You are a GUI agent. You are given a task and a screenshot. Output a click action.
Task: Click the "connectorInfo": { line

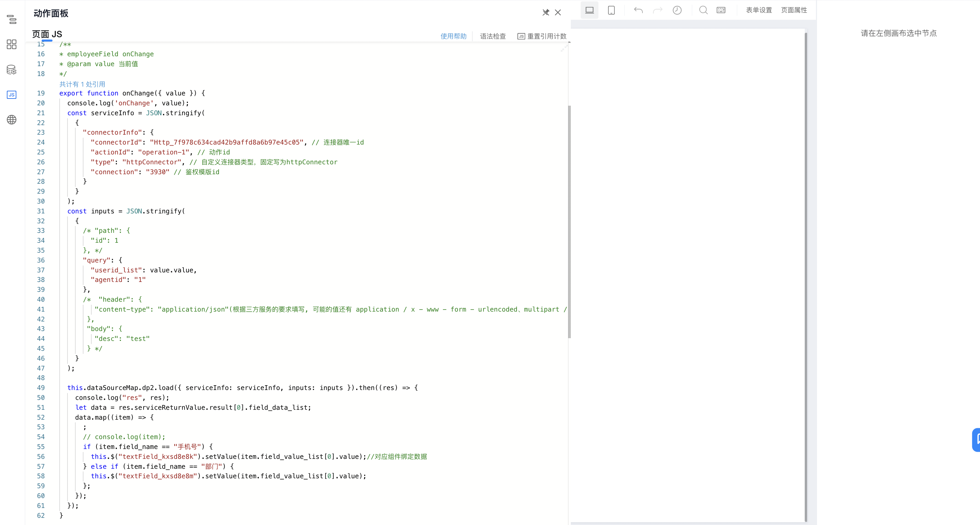pyautogui.click(x=118, y=132)
